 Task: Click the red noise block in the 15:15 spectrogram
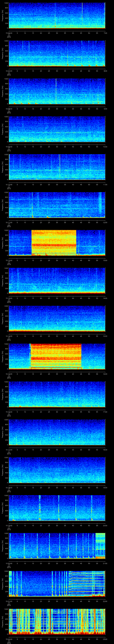[56, 356]
